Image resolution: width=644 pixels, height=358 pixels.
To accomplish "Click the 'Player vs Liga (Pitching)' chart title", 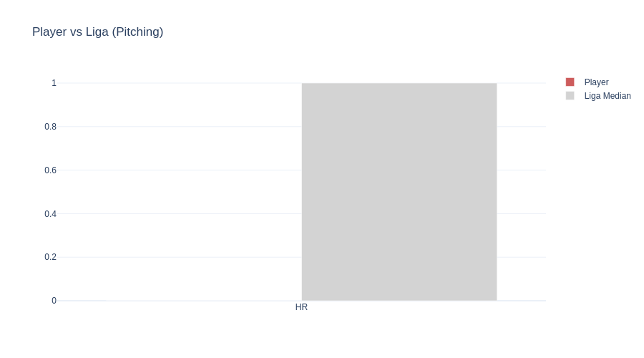I will click(x=97, y=32).
